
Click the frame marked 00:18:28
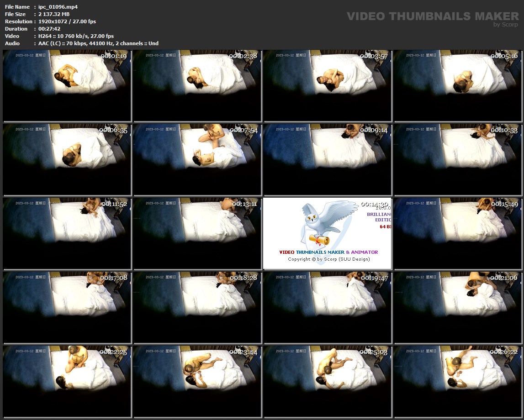pos(197,307)
